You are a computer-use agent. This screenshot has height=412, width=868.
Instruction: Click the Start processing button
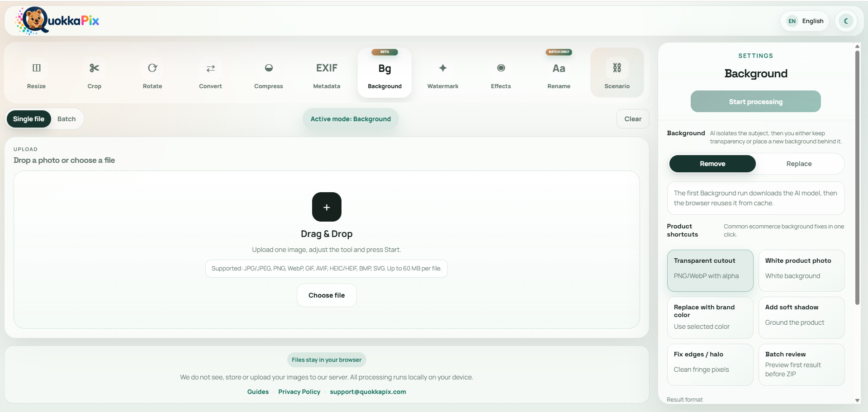(755, 101)
